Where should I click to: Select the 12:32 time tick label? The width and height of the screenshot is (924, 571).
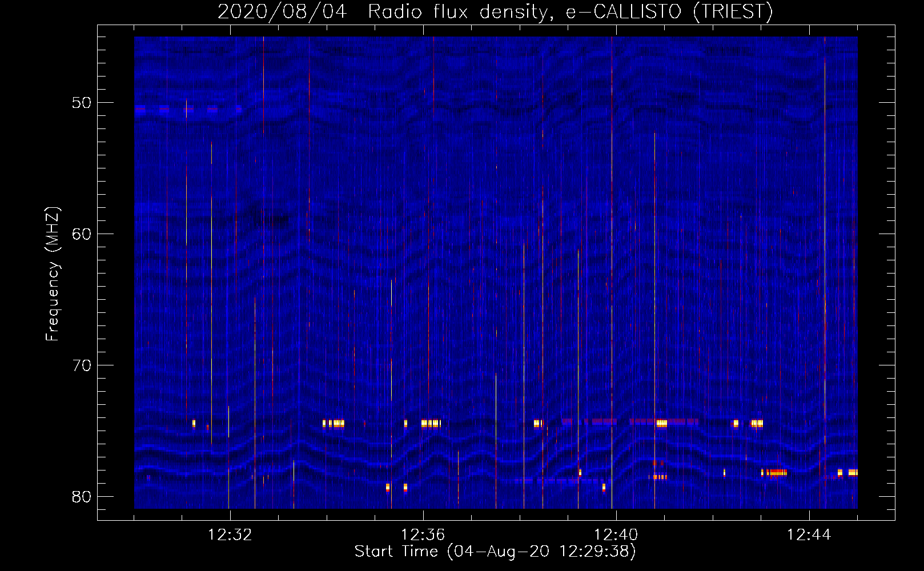[x=230, y=535]
